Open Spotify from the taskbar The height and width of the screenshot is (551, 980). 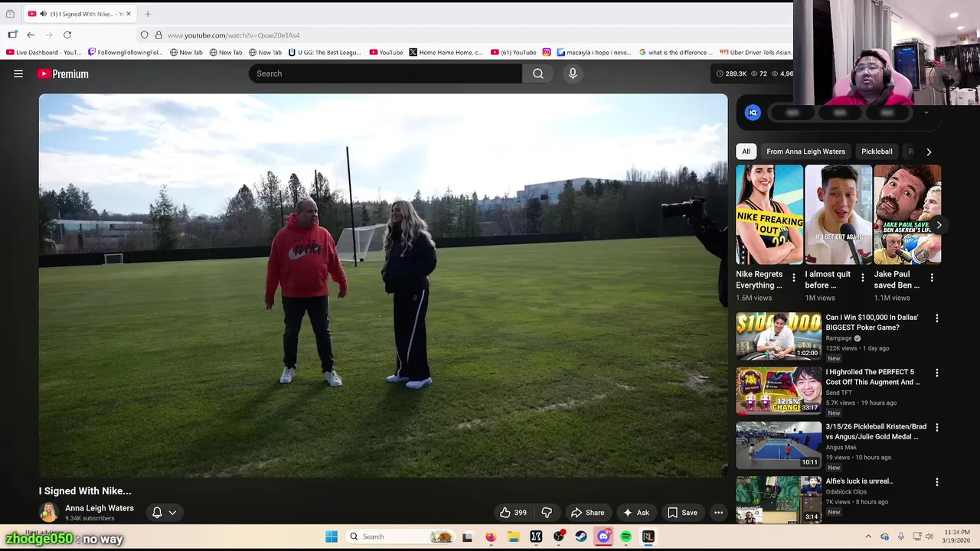coord(626,536)
